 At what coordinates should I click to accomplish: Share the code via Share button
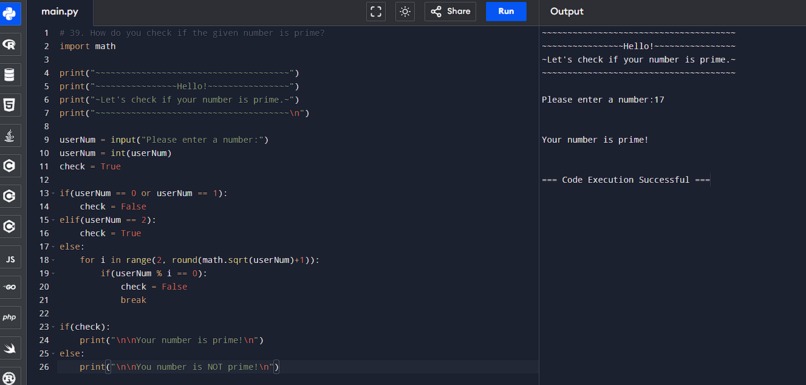(x=450, y=11)
